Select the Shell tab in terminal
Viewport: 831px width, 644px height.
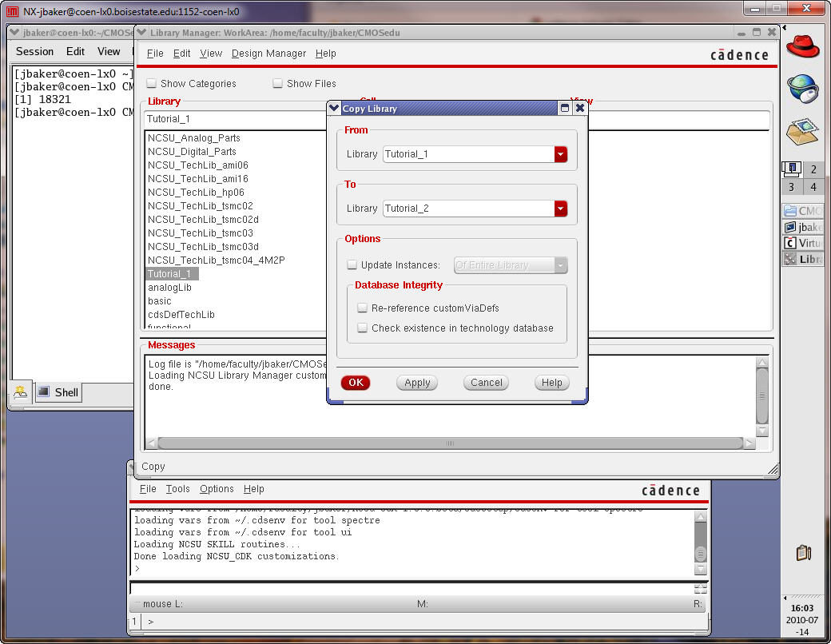[58, 392]
